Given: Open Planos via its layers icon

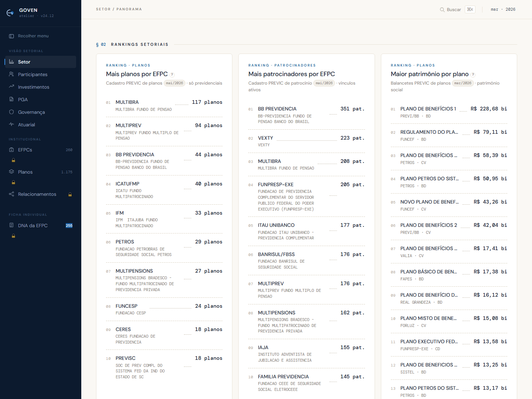Looking at the screenshot, I should [11, 172].
